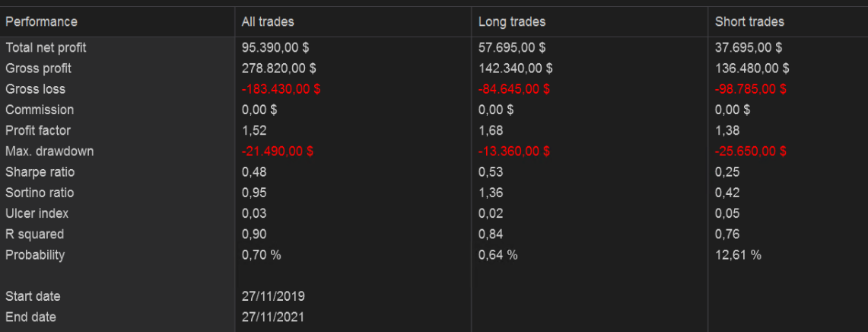Click Long trades max drawdown -13.360,00 $

pyautogui.click(x=514, y=152)
